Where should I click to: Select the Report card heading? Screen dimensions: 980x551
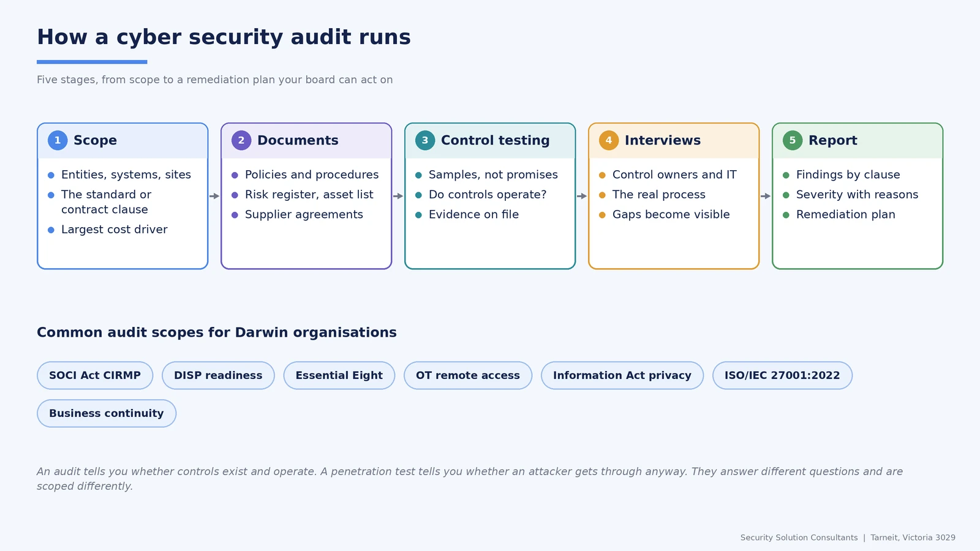pos(833,140)
